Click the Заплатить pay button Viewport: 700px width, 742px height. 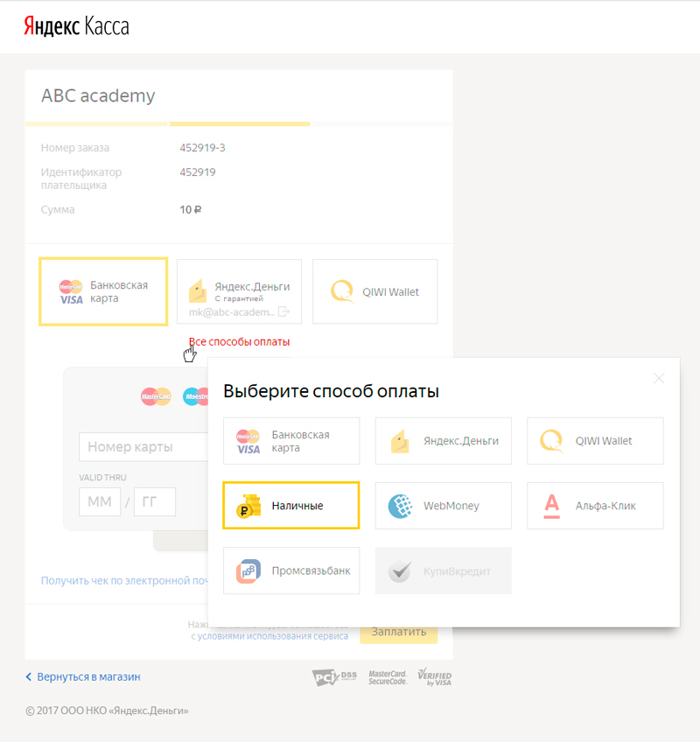pos(398,634)
